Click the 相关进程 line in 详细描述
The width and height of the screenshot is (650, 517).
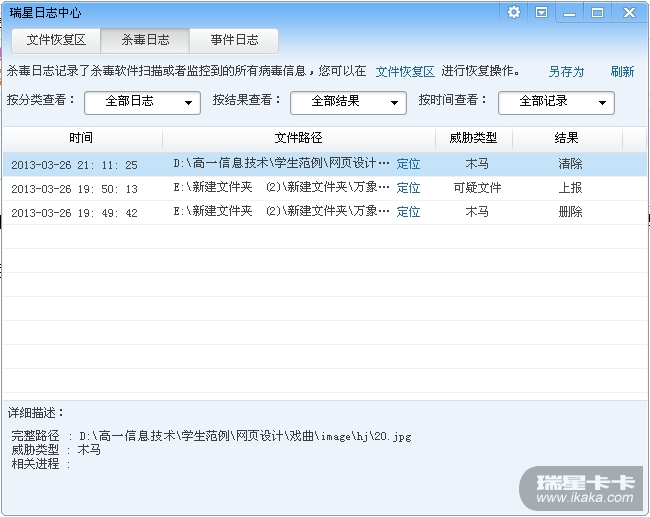click(x=41, y=464)
